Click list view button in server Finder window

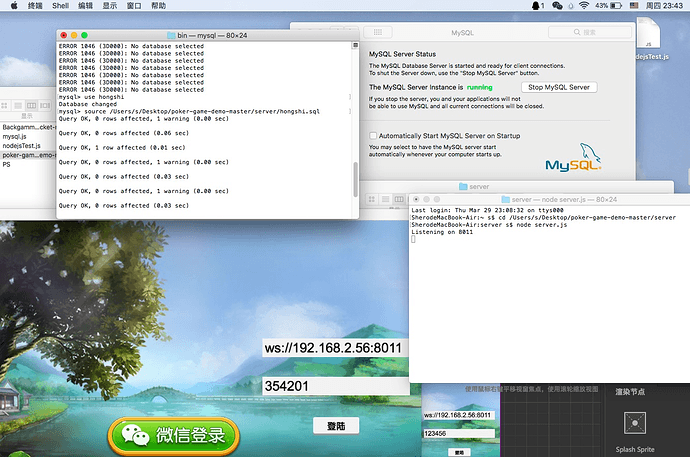coord(385,199)
